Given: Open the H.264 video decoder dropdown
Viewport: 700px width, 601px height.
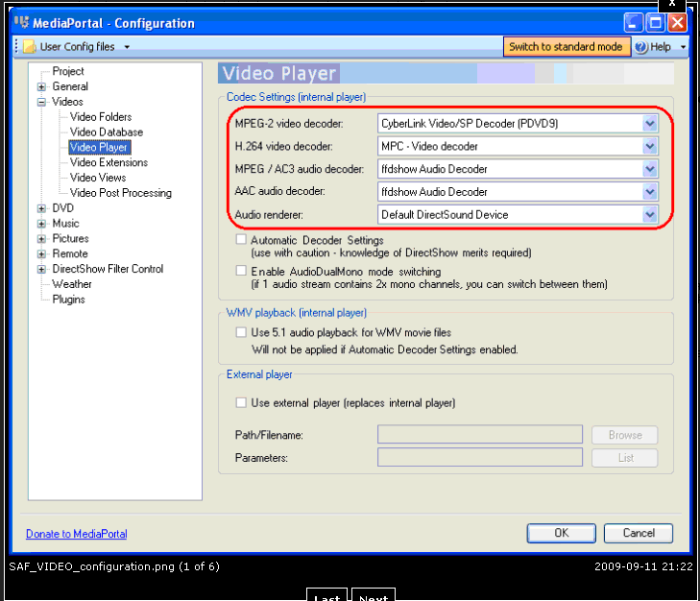Looking at the screenshot, I should [x=650, y=146].
